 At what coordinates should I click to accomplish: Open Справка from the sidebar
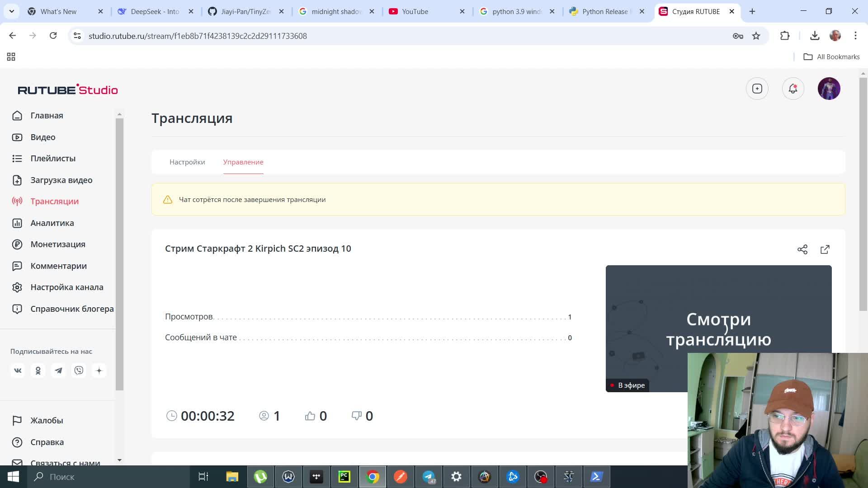coord(47,442)
